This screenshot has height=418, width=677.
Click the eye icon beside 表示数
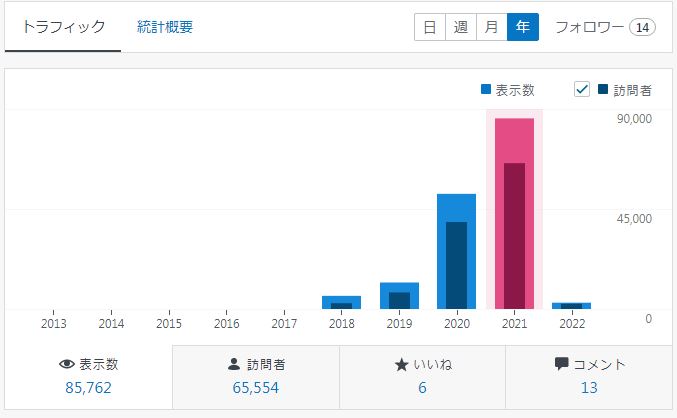(67, 365)
